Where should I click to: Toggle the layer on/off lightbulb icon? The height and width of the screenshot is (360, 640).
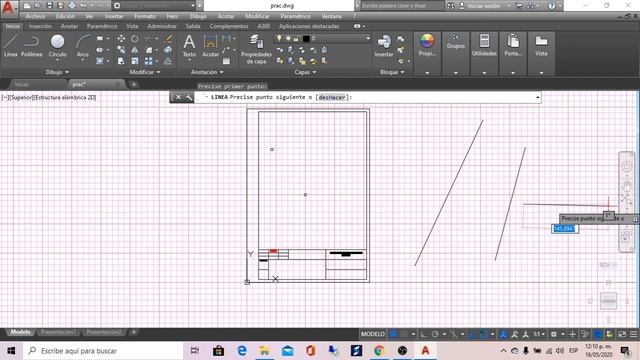coord(279,38)
